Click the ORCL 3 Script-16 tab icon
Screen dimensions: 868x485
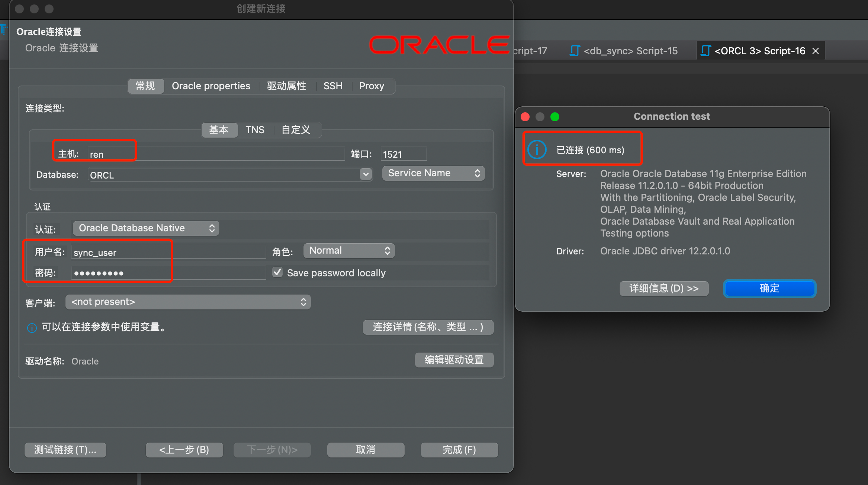click(705, 51)
